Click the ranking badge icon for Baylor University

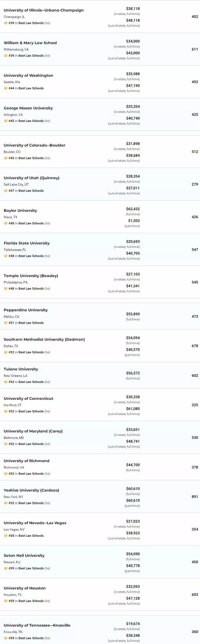pyautogui.click(x=6, y=223)
